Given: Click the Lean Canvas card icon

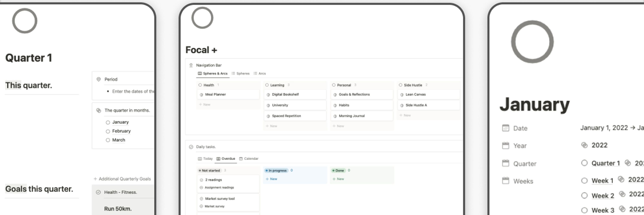Looking at the screenshot, I should [x=402, y=95].
